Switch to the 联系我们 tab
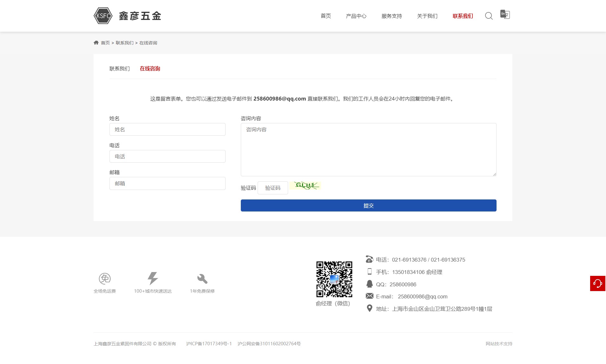Screen dimensions: 606x364 (120, 69)
